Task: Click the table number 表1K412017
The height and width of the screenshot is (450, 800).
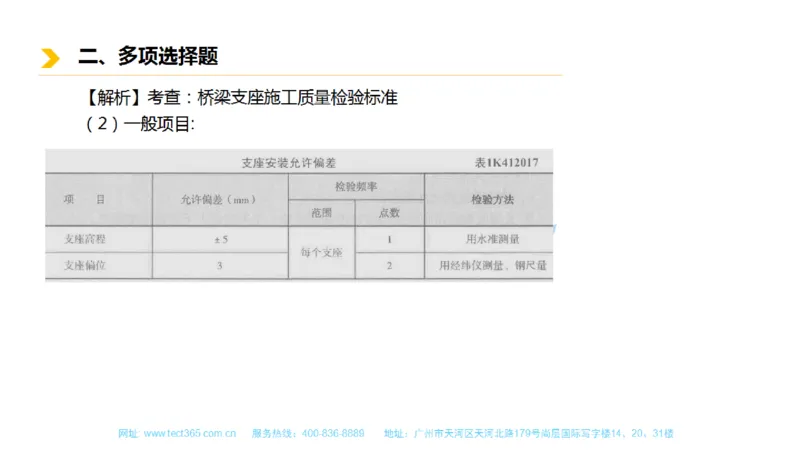Action: coord(507,163)
